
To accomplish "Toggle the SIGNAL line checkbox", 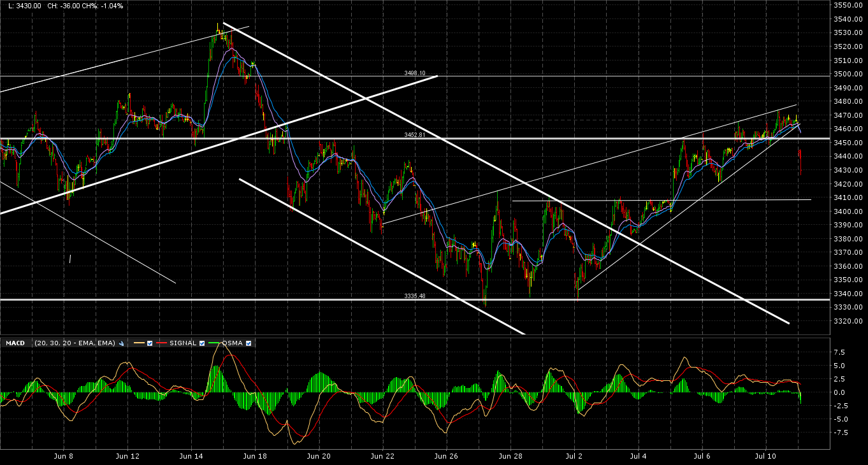I will (202, 343).
